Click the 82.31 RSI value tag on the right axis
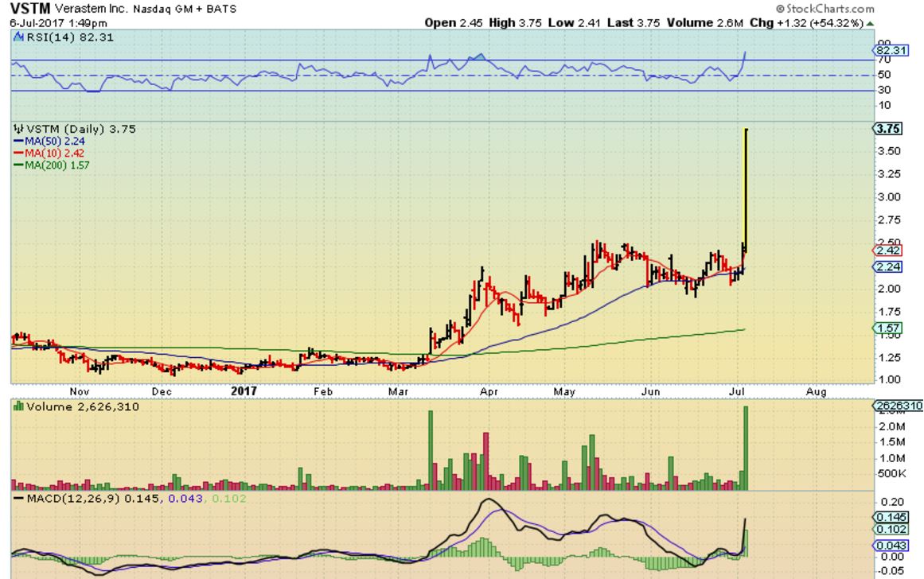The height and width of the screenshot is (579, 924). (891, 51)
